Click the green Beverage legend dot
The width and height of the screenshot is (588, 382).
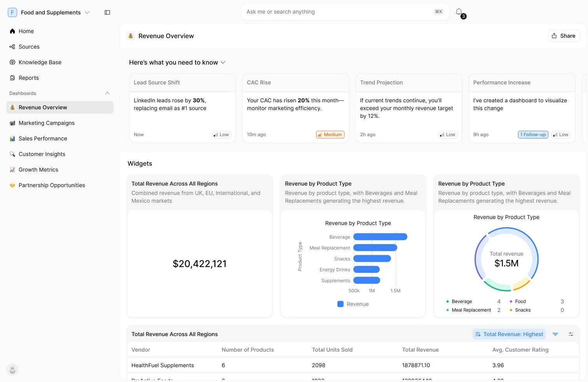448,301
